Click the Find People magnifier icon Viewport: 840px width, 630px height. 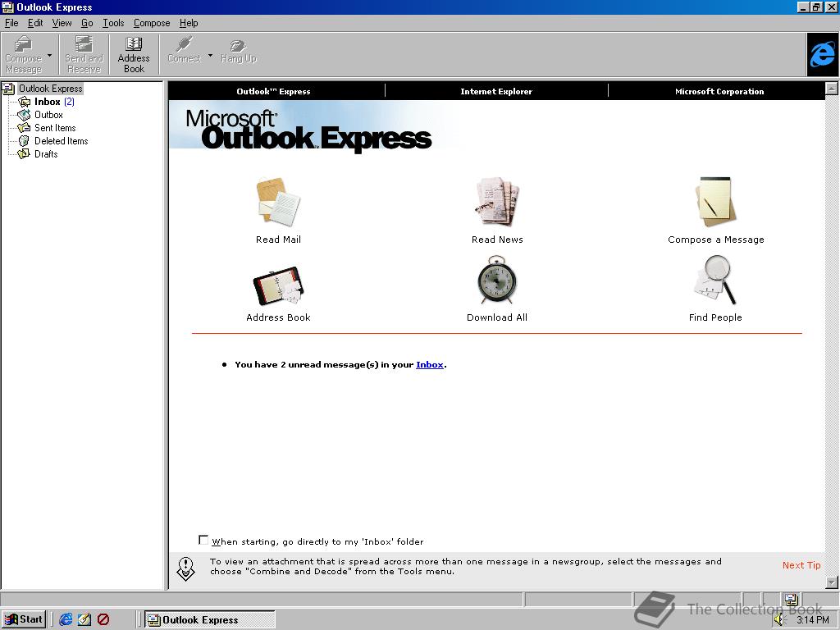click(715, 281)
